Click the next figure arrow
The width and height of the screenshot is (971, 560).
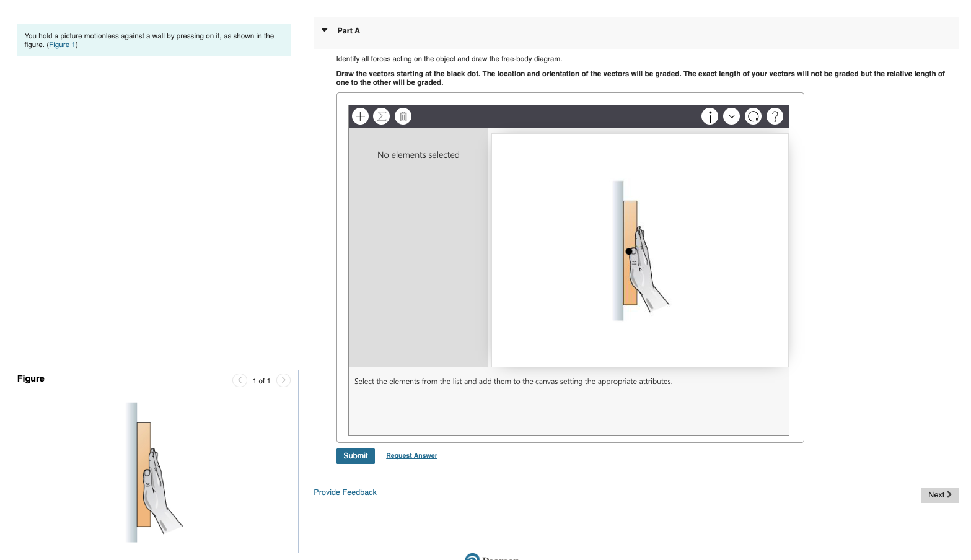(x=283, y=380)
